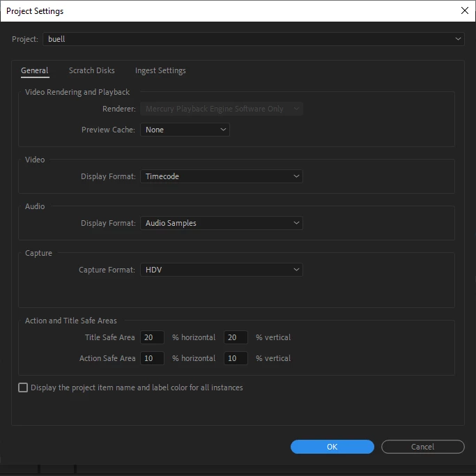The height and width of the screenshot is (476, 476).
Task: Open Audio Display Format dropdown showing Audio Samples
Action: click(x=222, y=223)
